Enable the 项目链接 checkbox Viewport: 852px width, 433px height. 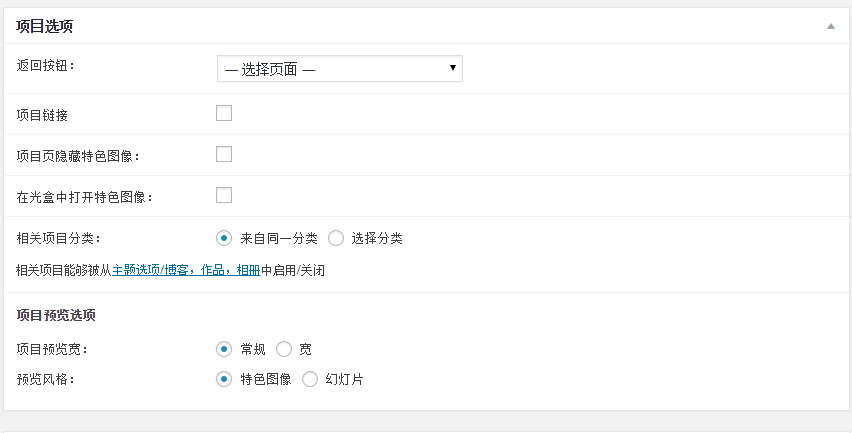224,113
